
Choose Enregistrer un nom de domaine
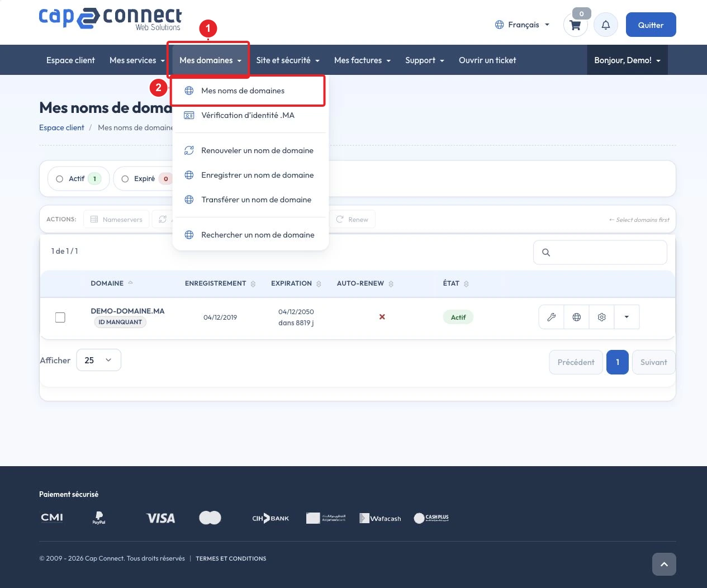tap(250, 175)
